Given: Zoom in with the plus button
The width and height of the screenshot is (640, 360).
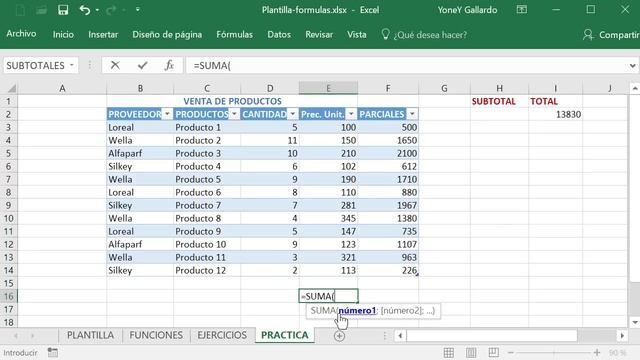Looking at the screenshot, I should [597, 353].
